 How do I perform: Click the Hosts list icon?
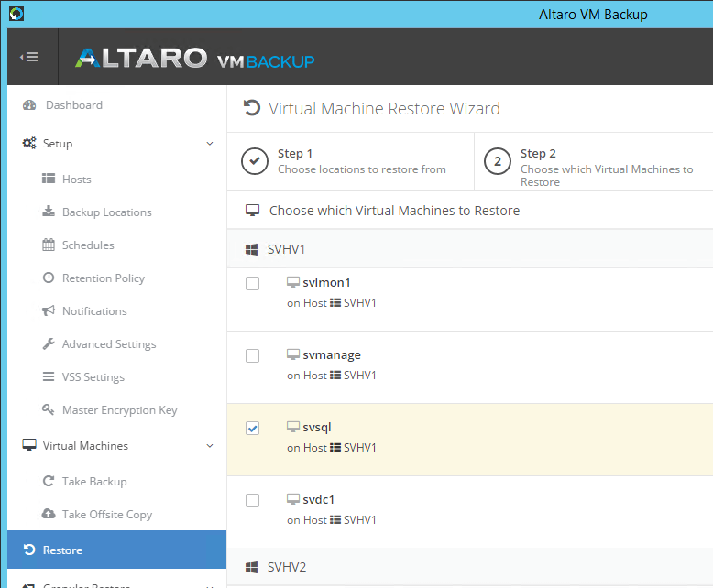(49, 179)
